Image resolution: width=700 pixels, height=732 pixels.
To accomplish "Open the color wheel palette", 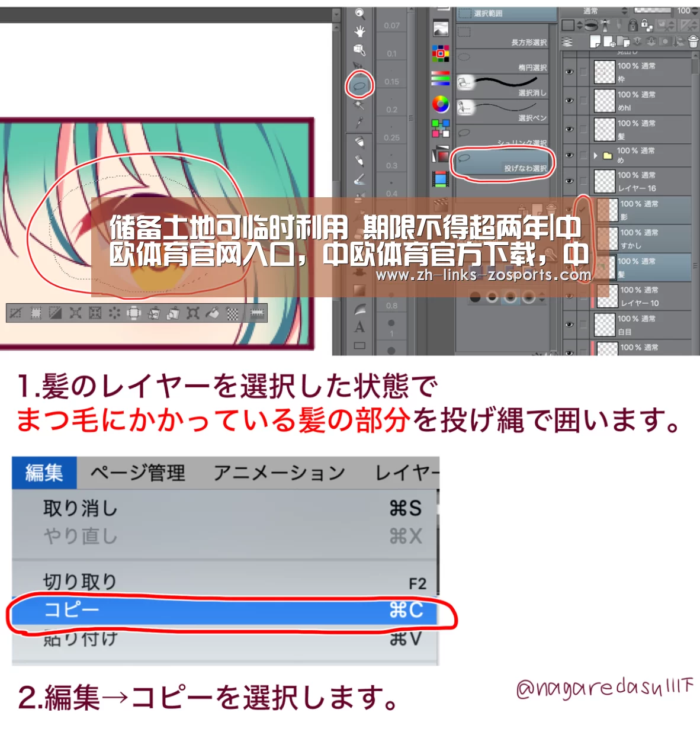I will (440, 104).
